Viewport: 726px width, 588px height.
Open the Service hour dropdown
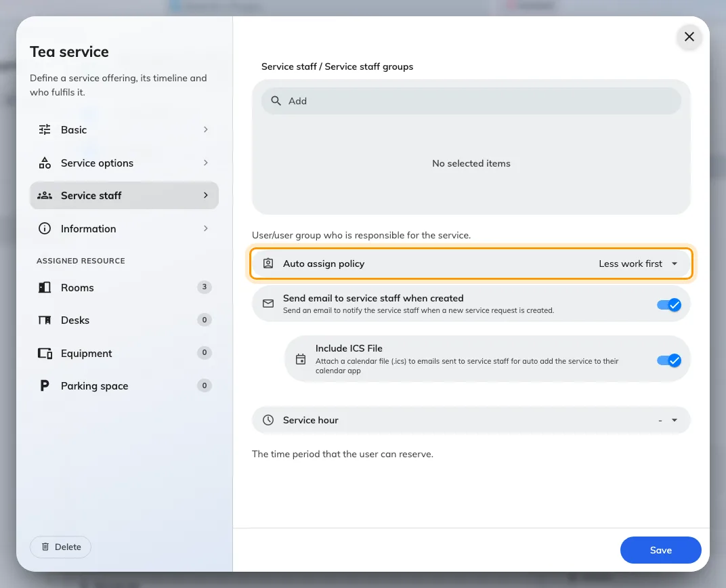tap(471, 420)
